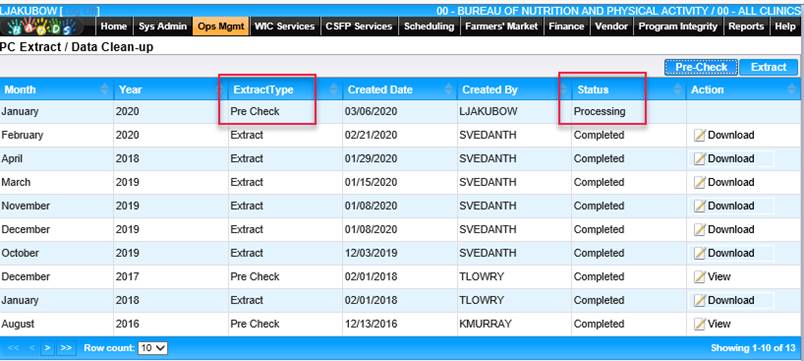Click the Download icon in February 2020 row
The width and height of the screenshot is (804, 361).
tap(700, 135)
